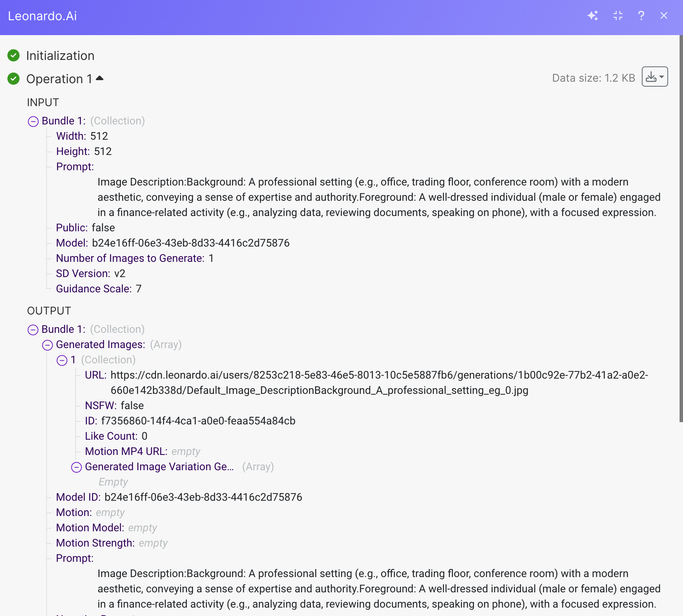Close the Leonardo.Ai panel

pos(664,16)
